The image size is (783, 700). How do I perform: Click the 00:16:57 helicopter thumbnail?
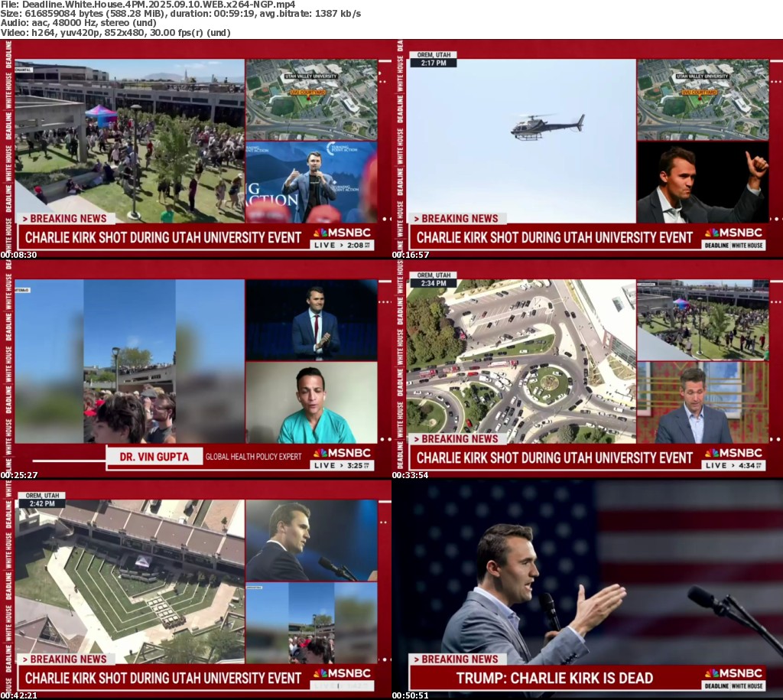tap(587, 149)
